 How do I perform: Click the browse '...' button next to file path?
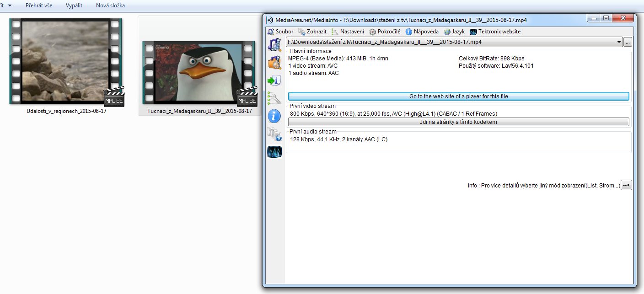[x=628, y=42]
